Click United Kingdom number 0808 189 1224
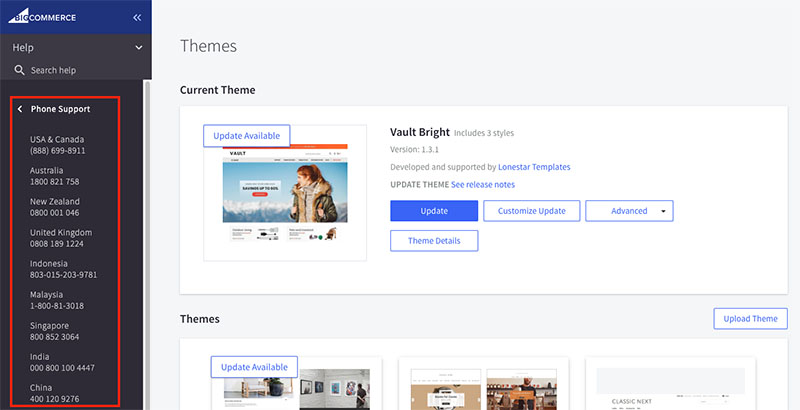Viewport: 800px width, 410px height. 57,244
